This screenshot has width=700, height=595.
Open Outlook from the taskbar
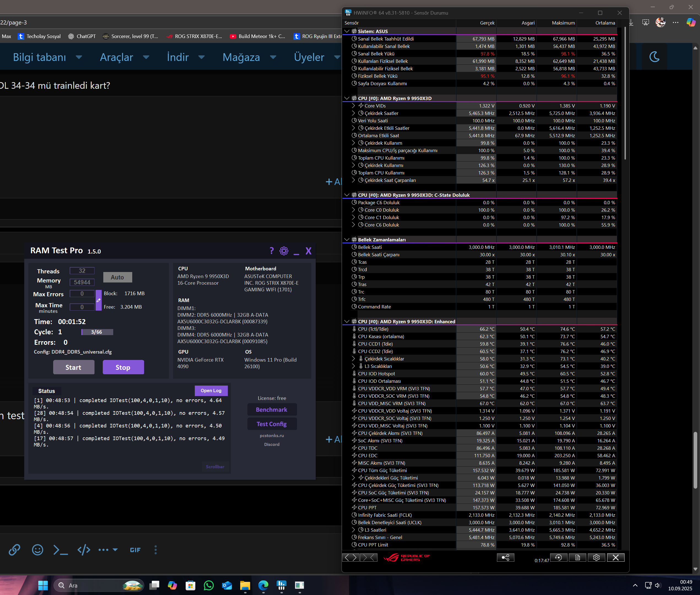click(x=227, y=585)
